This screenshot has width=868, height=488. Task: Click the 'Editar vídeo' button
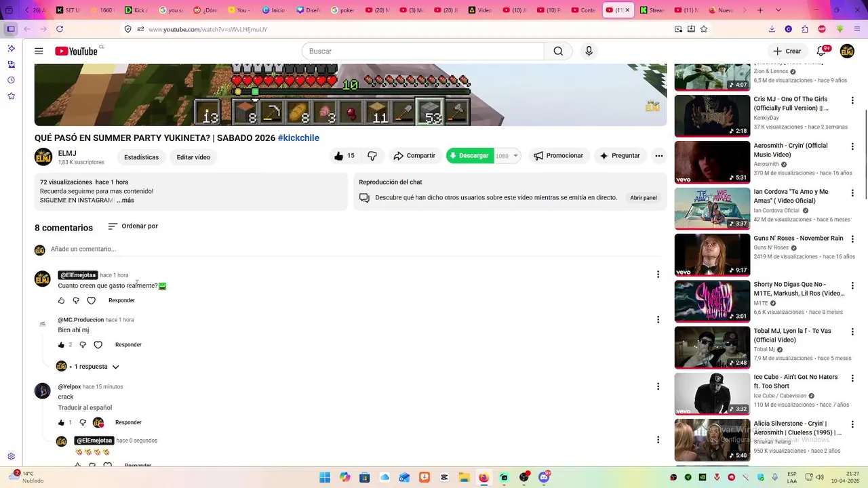[193, 157]
